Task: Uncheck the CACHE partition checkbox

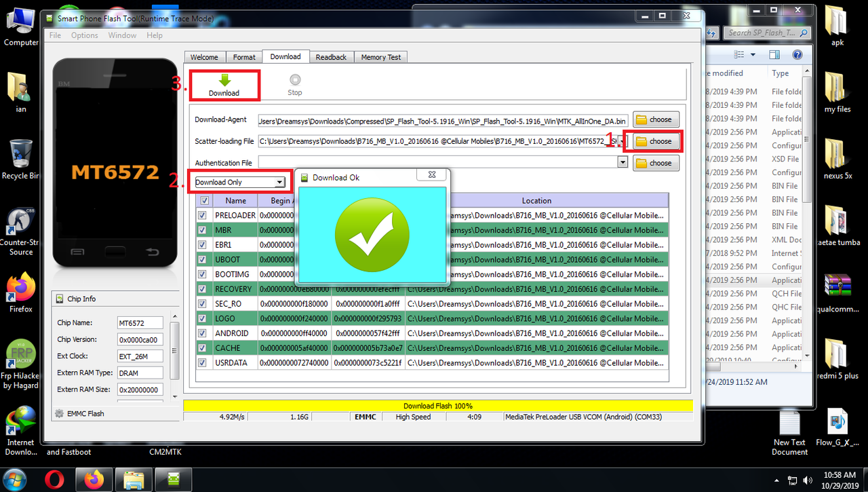Action: [x=202, y=348]
